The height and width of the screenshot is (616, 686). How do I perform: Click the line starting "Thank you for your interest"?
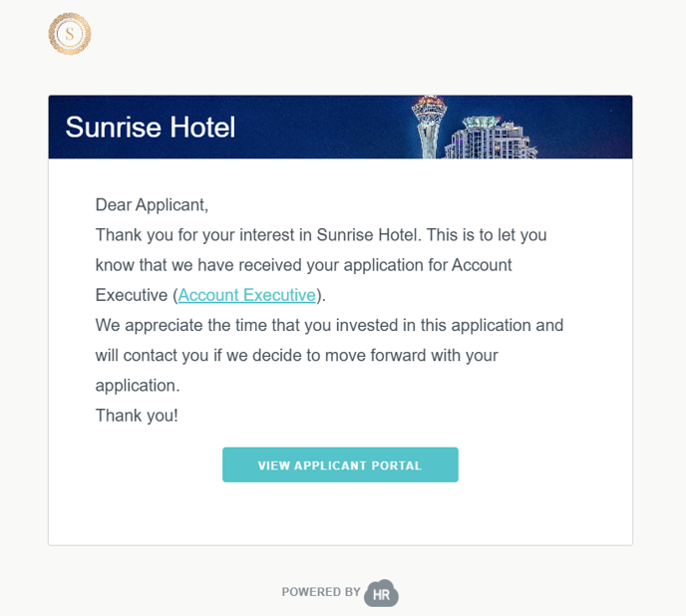tap(321, 235)
